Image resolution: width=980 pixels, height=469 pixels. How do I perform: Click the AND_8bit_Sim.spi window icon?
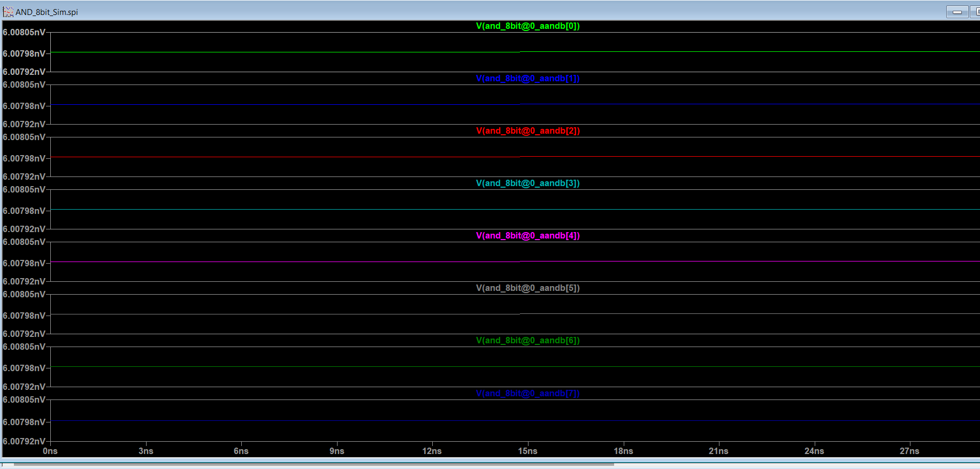(8, 12)
